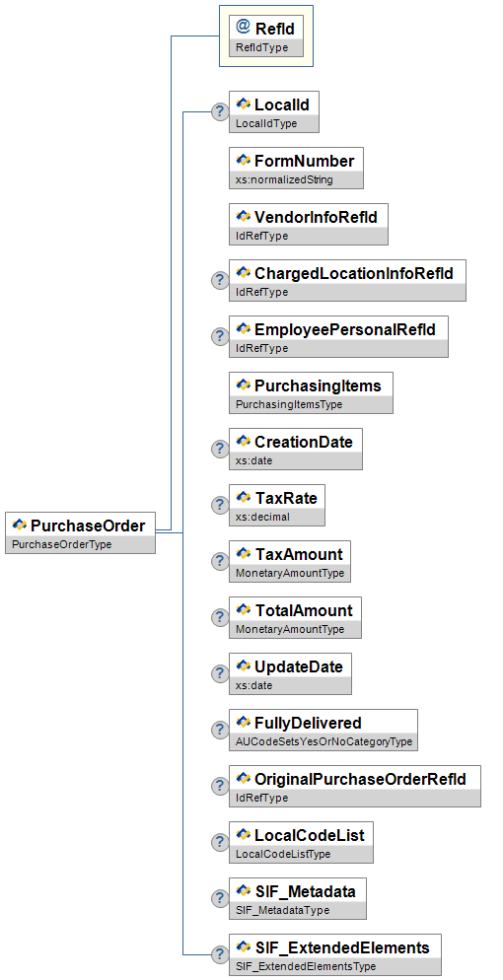Select the FormNumber element box
Image resolution: width=503 pixels, height=980 pixels.
(296, 169)
